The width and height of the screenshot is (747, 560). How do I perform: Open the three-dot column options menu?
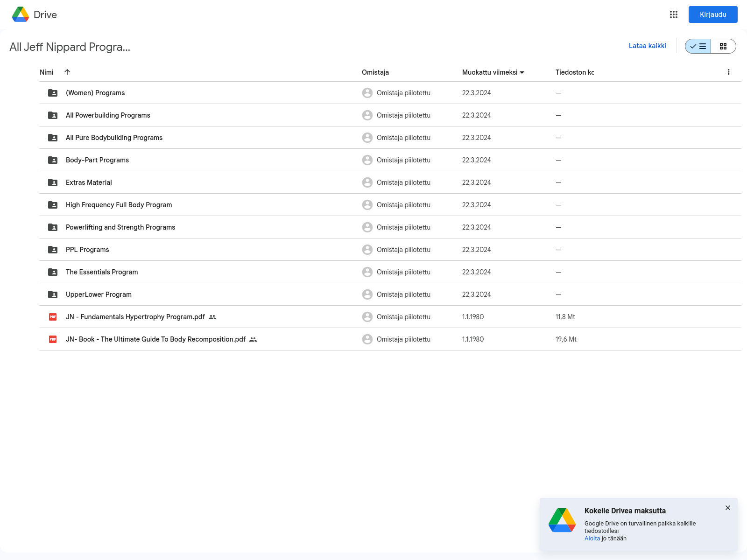729,72
